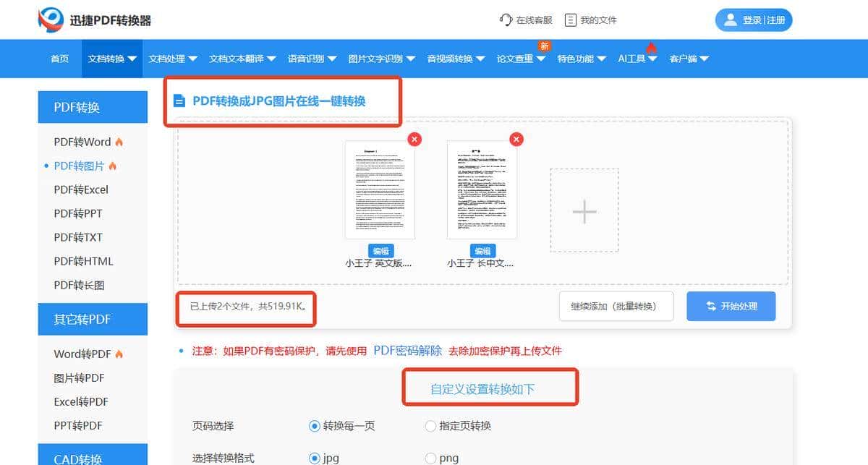Delete 小王子 长中文 using its red X icon
Screen dimensions: 868x465
click(x=516, y=139)
